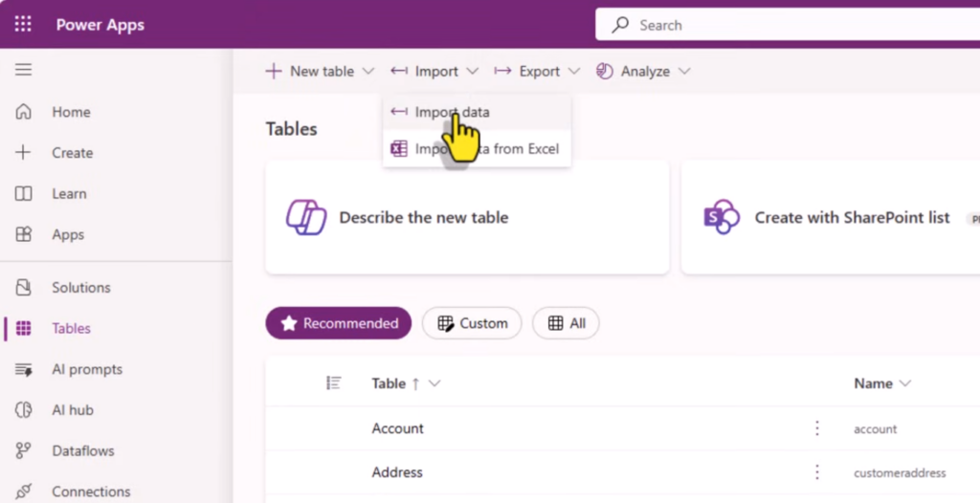Click the Power Apps title
The image size is (980, 503).
[100, 24]
